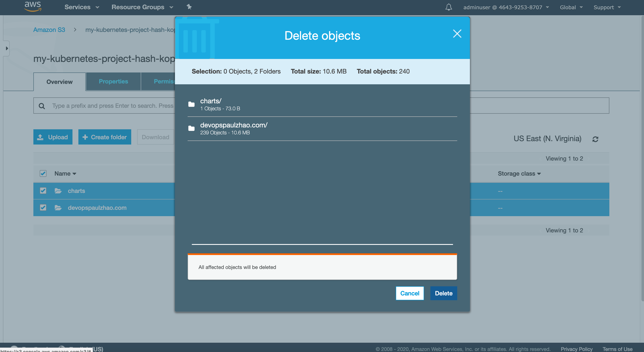This screenshot has width=644, height=352.
Task: Click the search magnifier icon
Action: tap(42, 106)
